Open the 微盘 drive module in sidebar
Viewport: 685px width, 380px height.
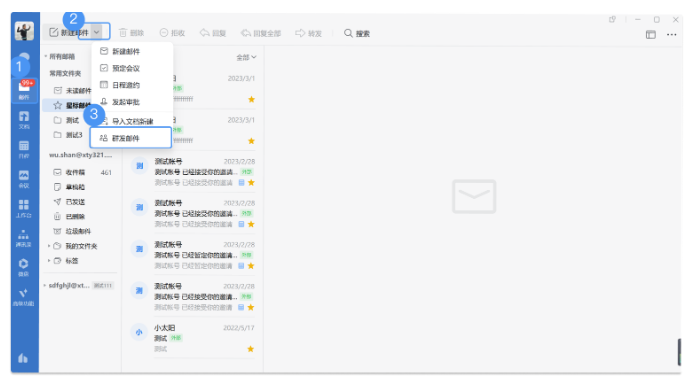click(24, 267)
